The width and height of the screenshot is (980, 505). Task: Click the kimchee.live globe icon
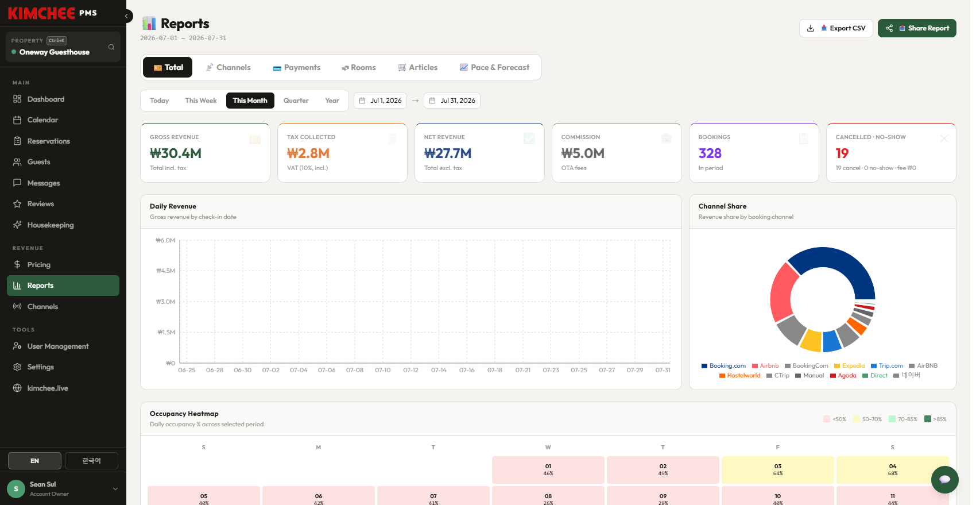point(17,388)
